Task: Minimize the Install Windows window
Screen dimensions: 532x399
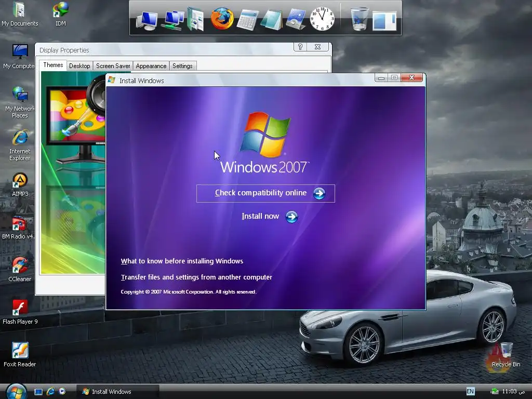Action: pos(381,78)
